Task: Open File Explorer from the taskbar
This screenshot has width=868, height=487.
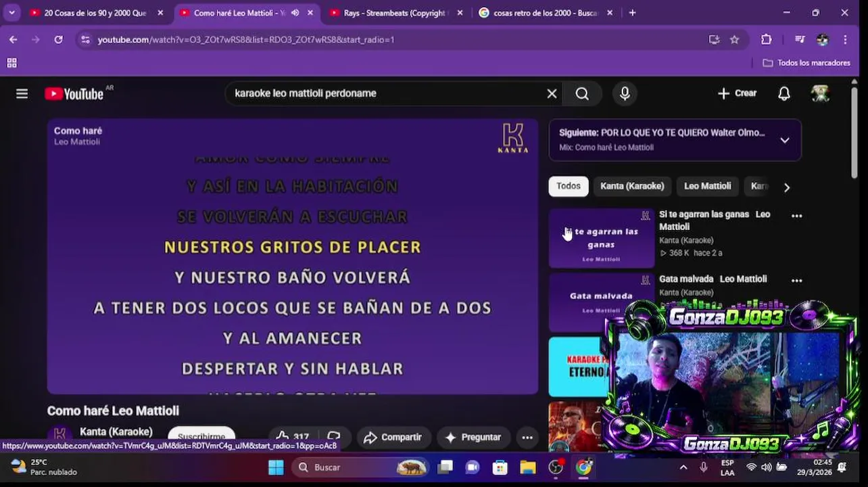Action: (x=528, y=467)
